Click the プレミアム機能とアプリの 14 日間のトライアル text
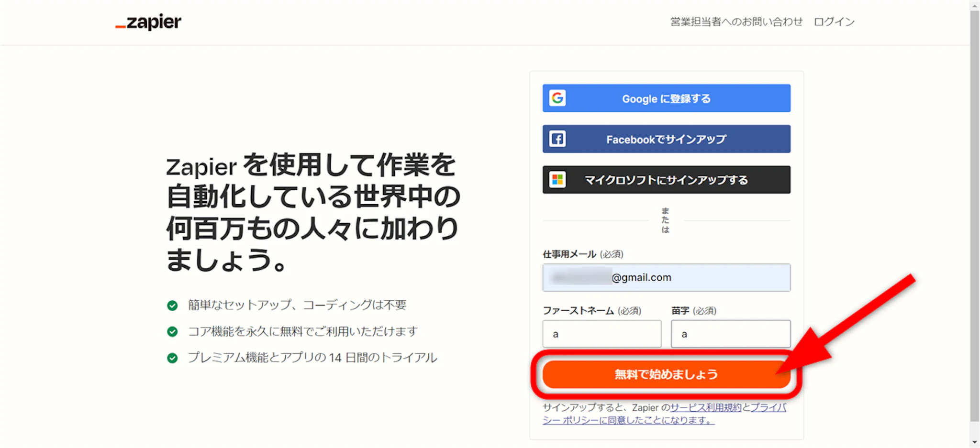The image size is (980, 448). click(312, 358)
